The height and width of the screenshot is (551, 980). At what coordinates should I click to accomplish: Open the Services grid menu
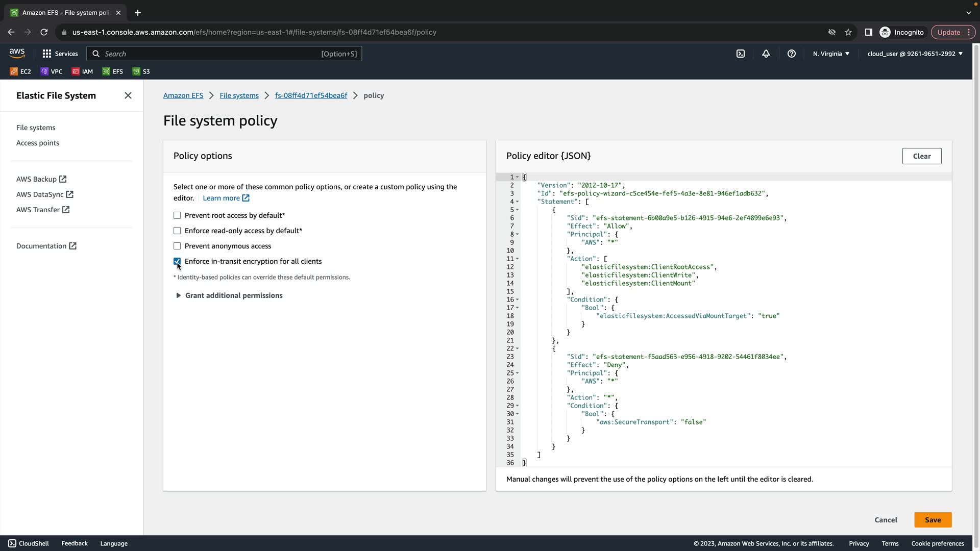pyautogui.click(x=60, y=54)
